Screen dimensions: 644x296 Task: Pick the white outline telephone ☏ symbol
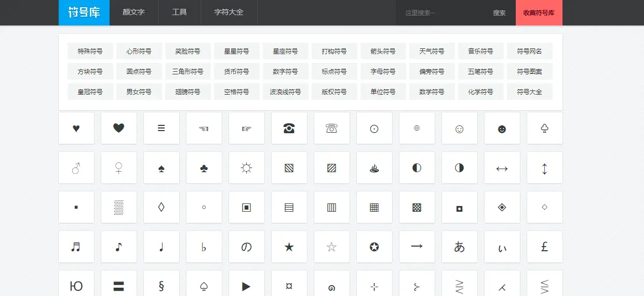pyautogui.click(x=332, y=128)
